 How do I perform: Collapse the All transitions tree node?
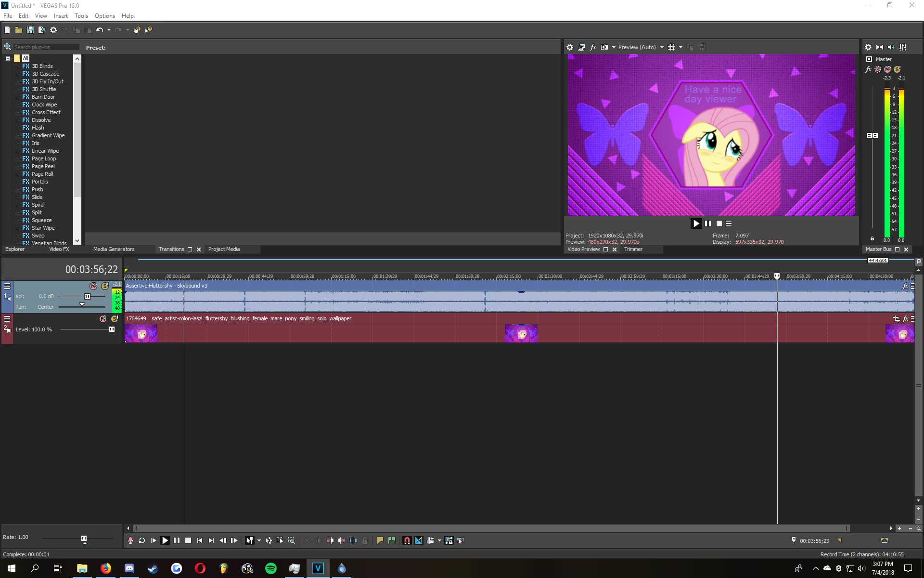pyautogui.click(x=8, y=58)
